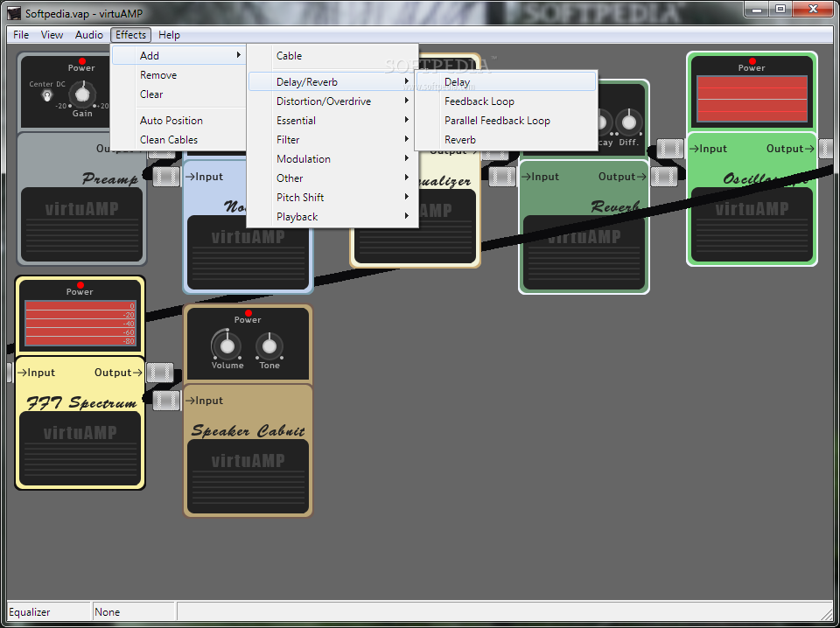The height and width of the screenshot is (628, 840).
Task: Click the Oscilloscope waveform display
Action: coord(752,99)
